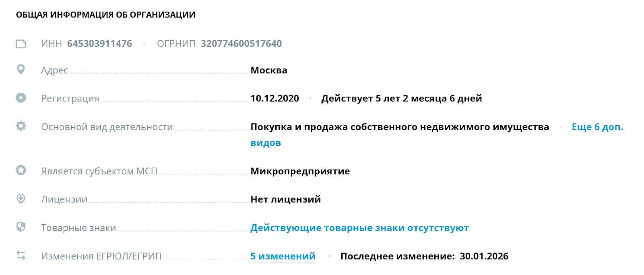Click the Москва address value

point(269,70)
